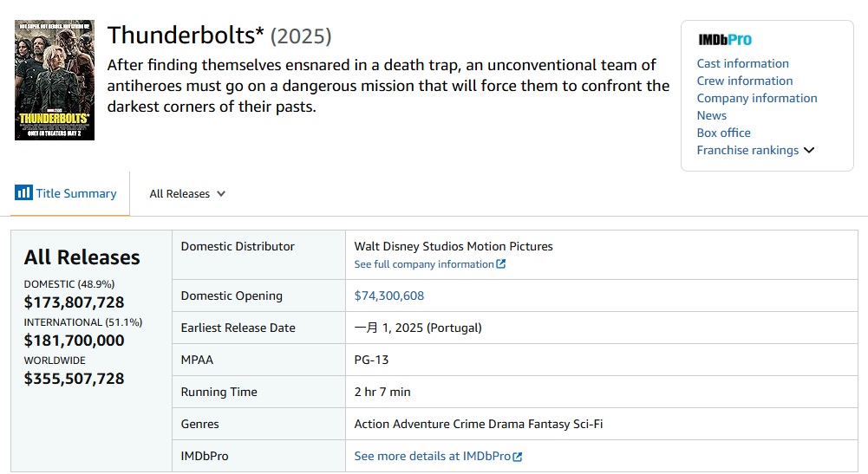The height and width of the screenshot is (474, 868).
Task: Open the Cast information link
Action: click(742, 63)
